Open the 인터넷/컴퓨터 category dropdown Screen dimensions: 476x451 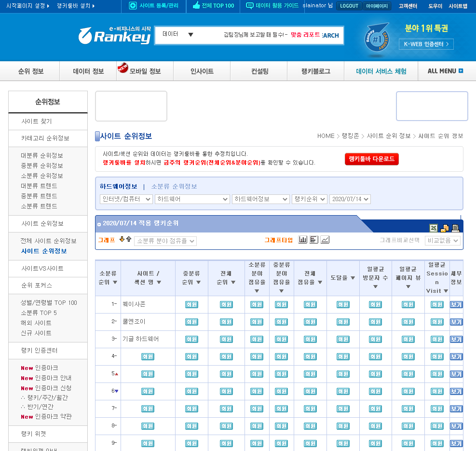(x=126, y=199)
